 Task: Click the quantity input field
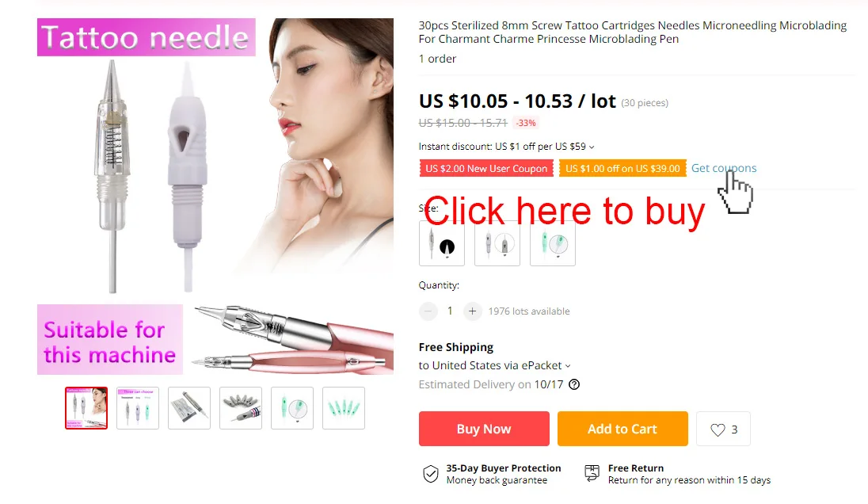(450, 311)
